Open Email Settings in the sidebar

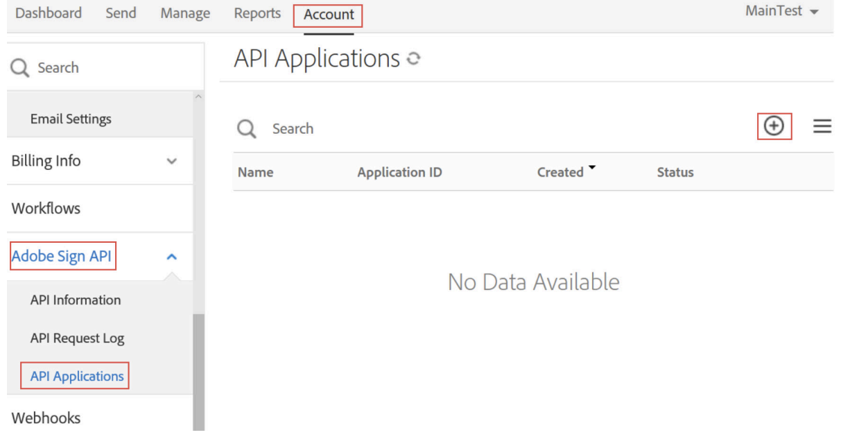coord(71,119)
